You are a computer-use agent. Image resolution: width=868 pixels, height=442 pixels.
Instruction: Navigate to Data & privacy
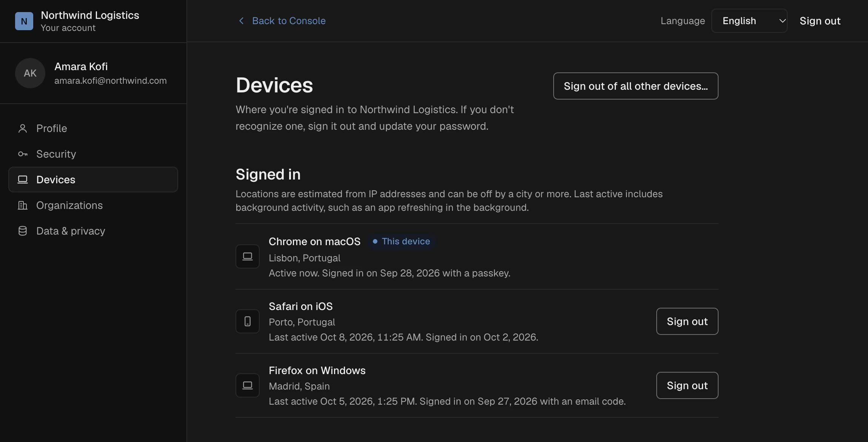point(93,231)
